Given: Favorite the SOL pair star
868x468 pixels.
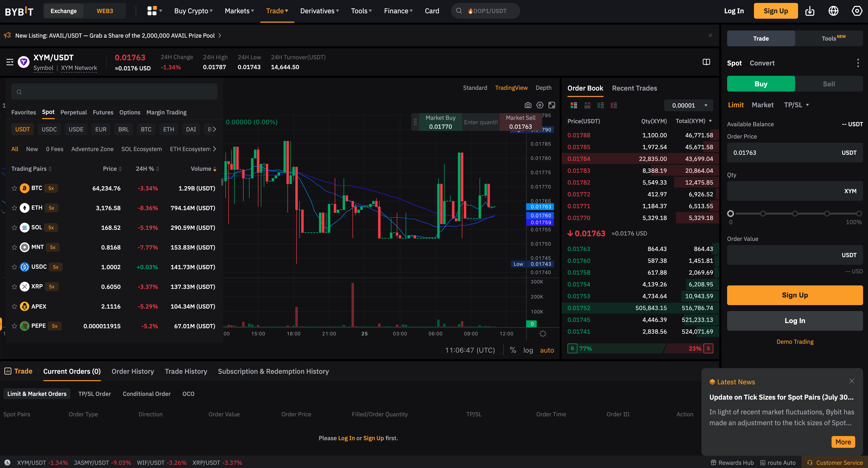Looking at the screenshot, I should tap(15, 228).
